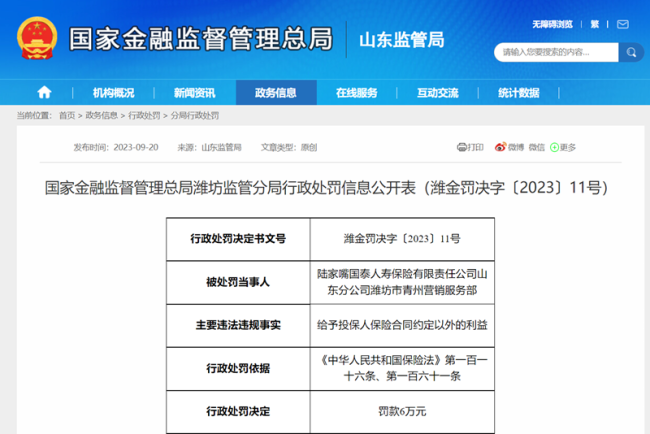
Task: Click the printer icon for 打印
Action: 461,147
